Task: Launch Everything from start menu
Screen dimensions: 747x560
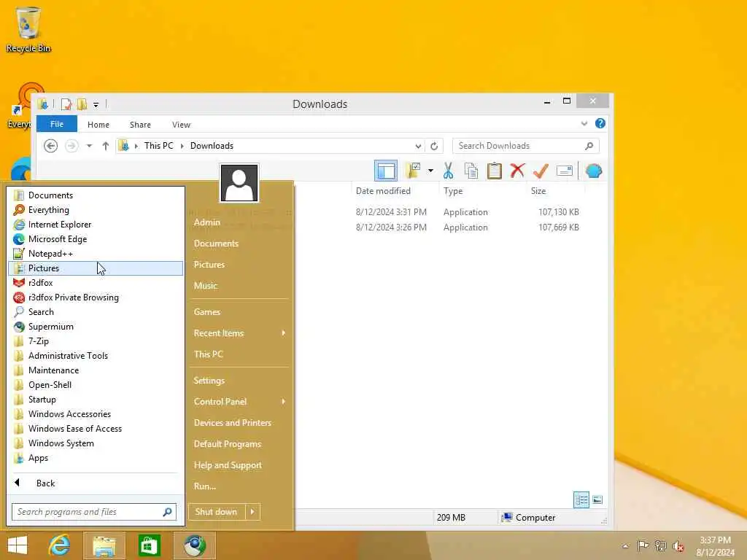Action: coord(96,210)
